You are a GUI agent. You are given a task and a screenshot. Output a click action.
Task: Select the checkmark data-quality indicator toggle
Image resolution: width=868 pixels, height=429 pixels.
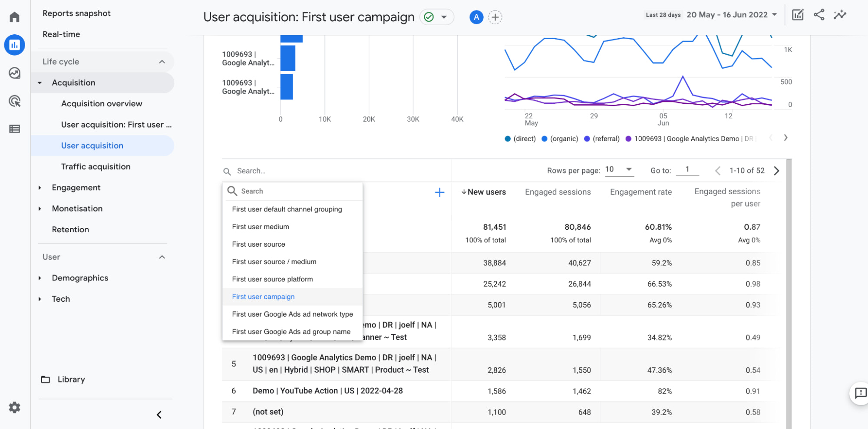pyautogui.click(x=436, y=17)
